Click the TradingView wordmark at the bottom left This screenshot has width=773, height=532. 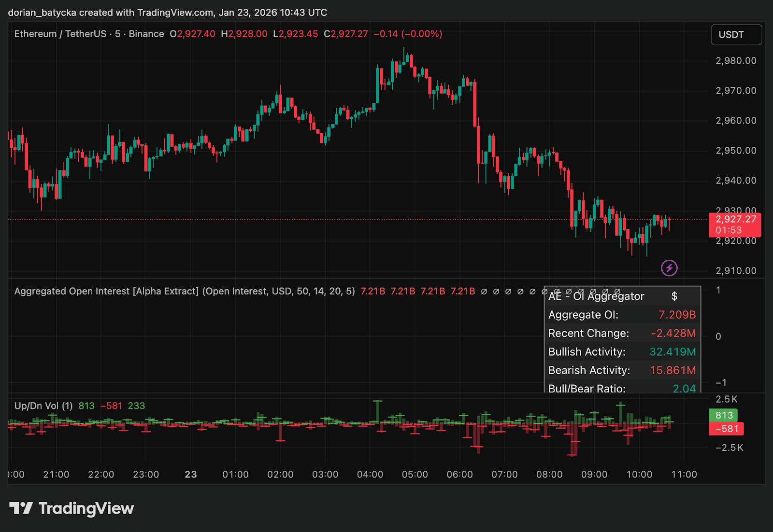[86, 508]
